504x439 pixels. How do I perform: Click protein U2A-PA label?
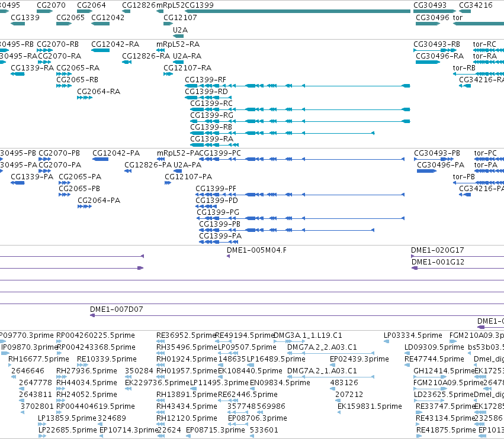188,165
